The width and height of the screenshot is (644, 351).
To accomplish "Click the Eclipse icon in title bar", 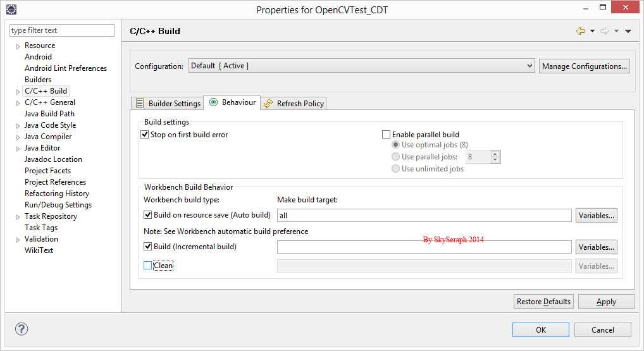I will [11, 9].
